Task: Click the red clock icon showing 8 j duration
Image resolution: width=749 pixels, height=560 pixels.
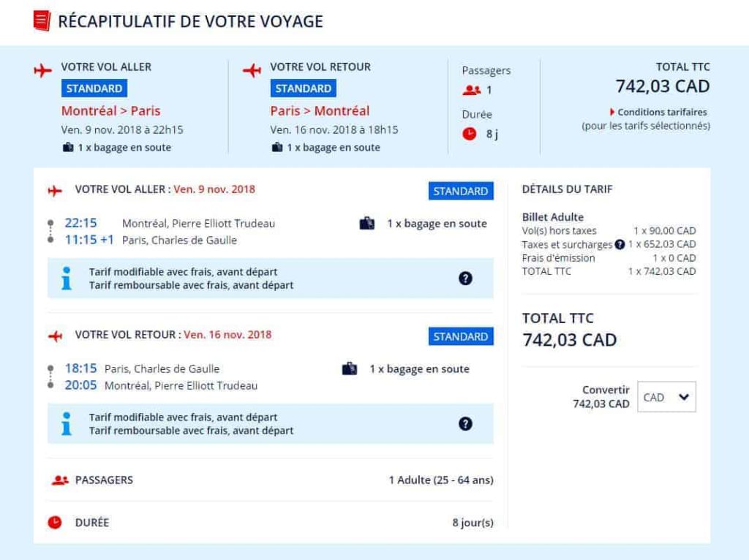Action: click(468, 134)
